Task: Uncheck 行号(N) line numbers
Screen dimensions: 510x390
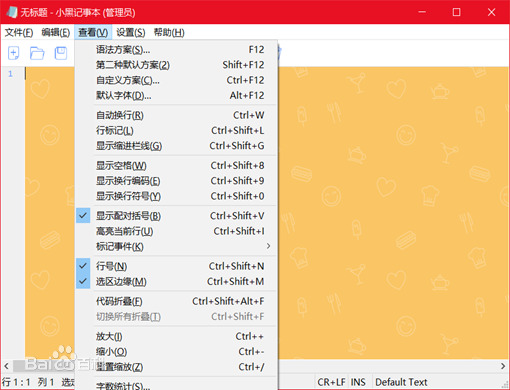Action: [176, 266]
